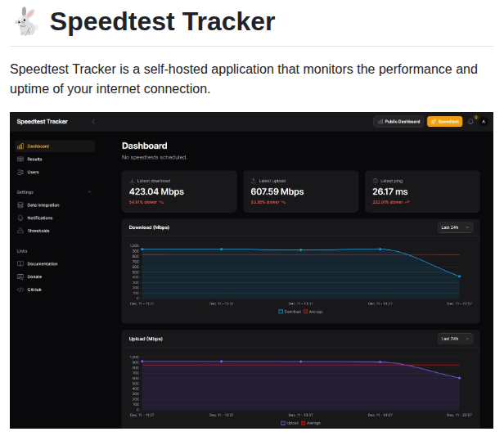Click the first data point on the Download chart line

(x=142, y=249)
